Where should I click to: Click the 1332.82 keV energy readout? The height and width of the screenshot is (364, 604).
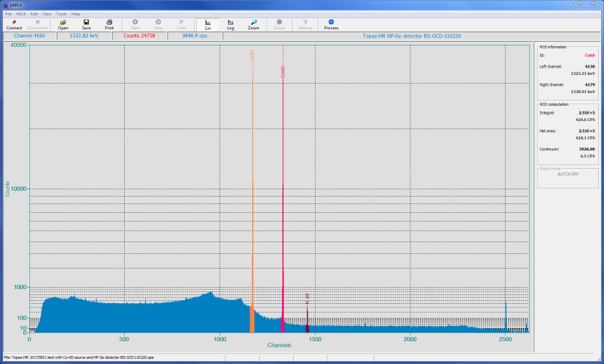click(84, 36)
